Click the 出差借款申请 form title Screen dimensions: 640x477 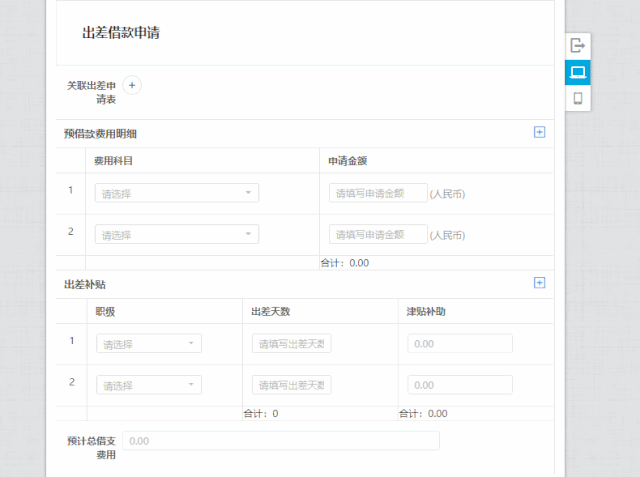tap(121, 33)
